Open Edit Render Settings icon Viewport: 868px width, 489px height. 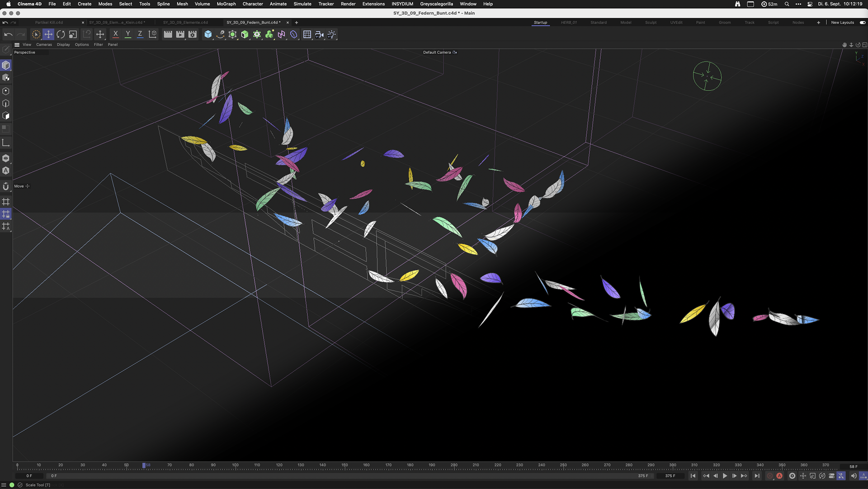[x=193, y=34]
